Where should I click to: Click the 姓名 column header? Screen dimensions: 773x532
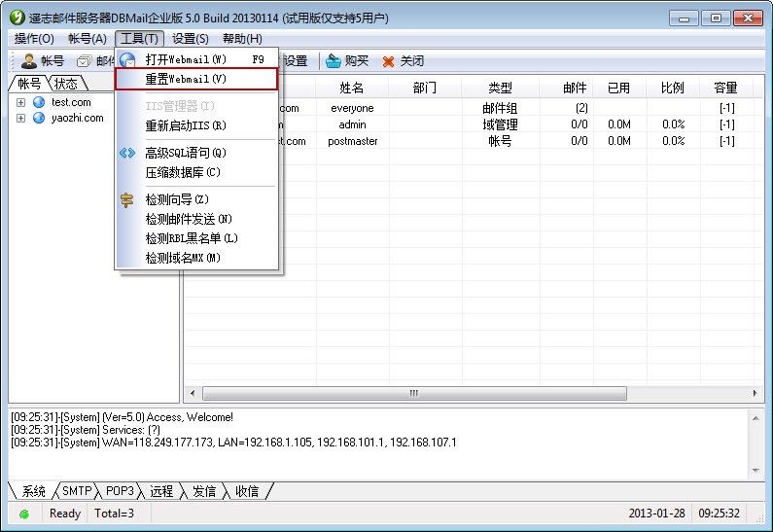pos(352,89)
